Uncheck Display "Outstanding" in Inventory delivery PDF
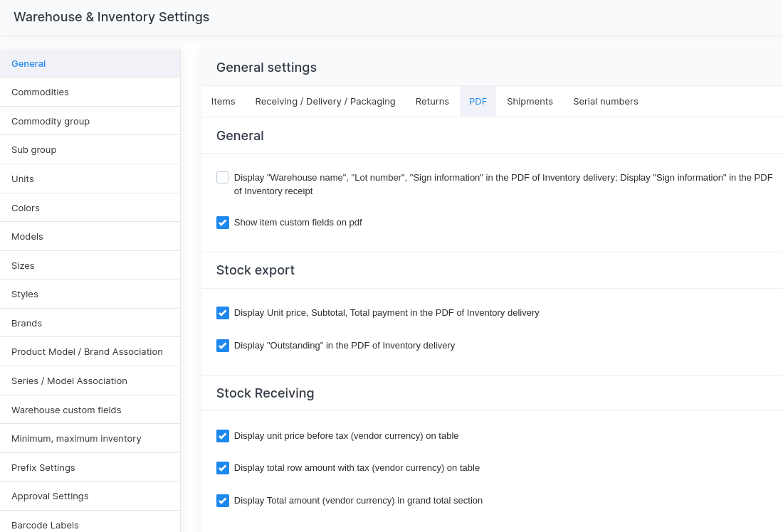 coord(223,346)
